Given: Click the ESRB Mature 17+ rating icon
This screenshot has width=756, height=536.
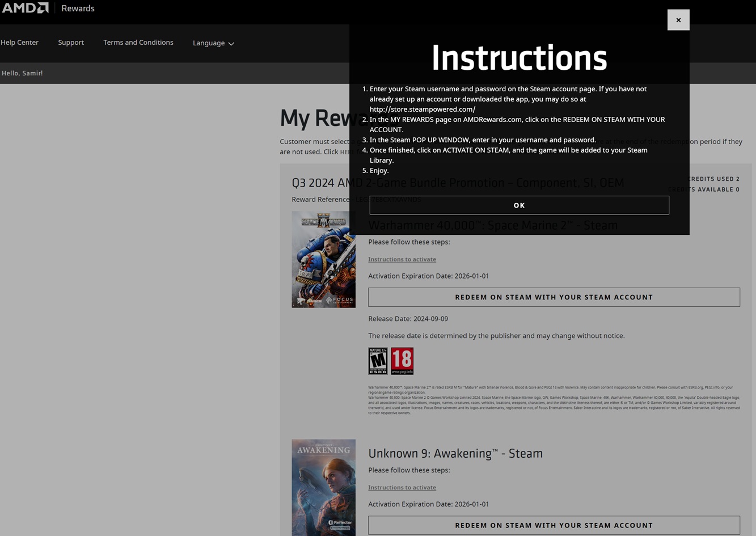Looking at the screenshot, I should (x=378, y=361).
